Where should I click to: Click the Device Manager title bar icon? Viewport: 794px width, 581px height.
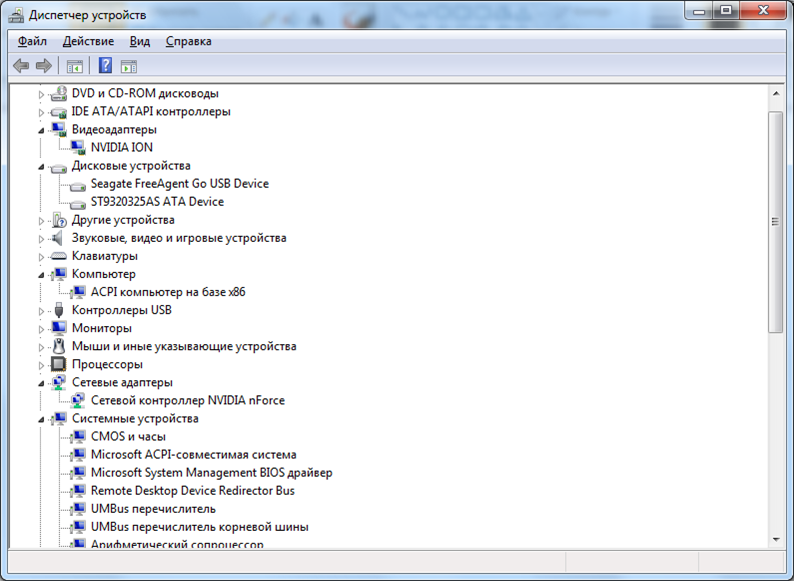[x=16, y=15]
